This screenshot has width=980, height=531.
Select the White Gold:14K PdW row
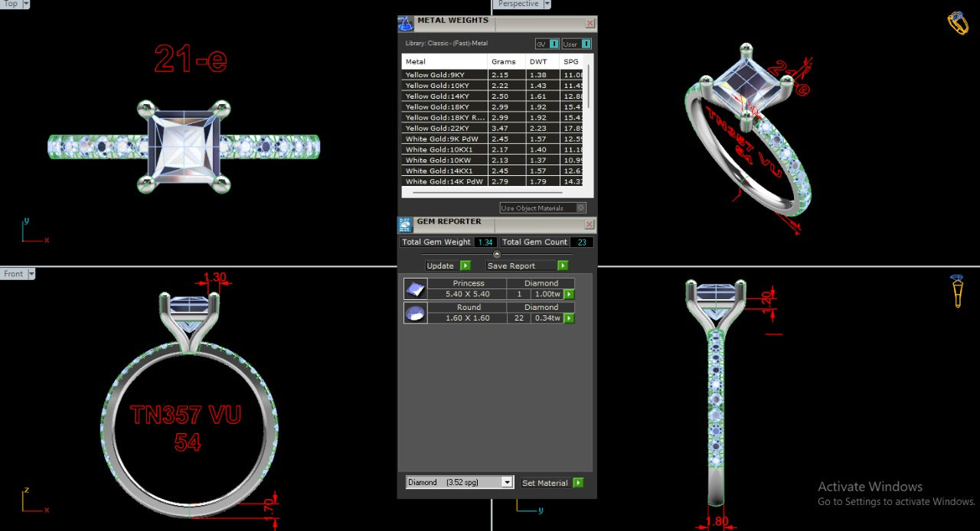492,182
